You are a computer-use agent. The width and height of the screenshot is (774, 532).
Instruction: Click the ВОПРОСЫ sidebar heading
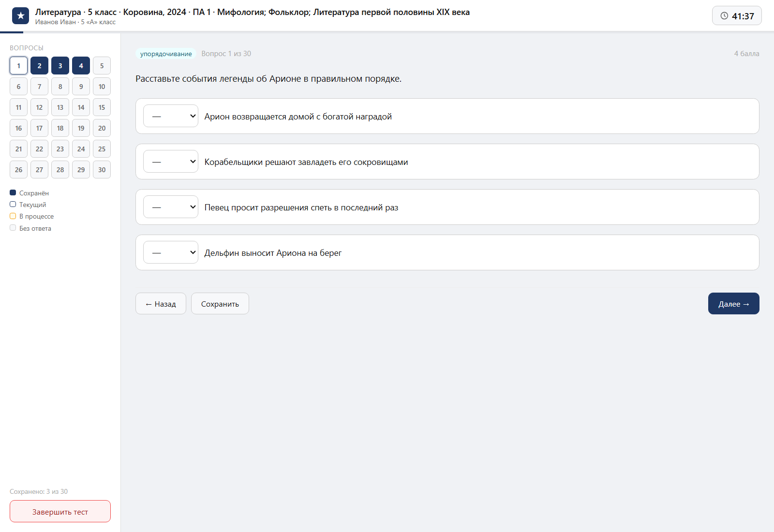27,48
